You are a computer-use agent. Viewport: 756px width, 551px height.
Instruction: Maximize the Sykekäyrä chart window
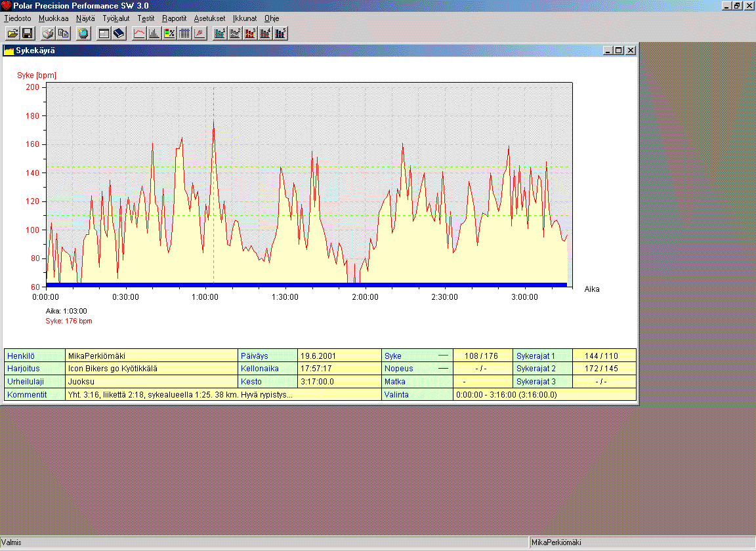(x=619, y=51)
